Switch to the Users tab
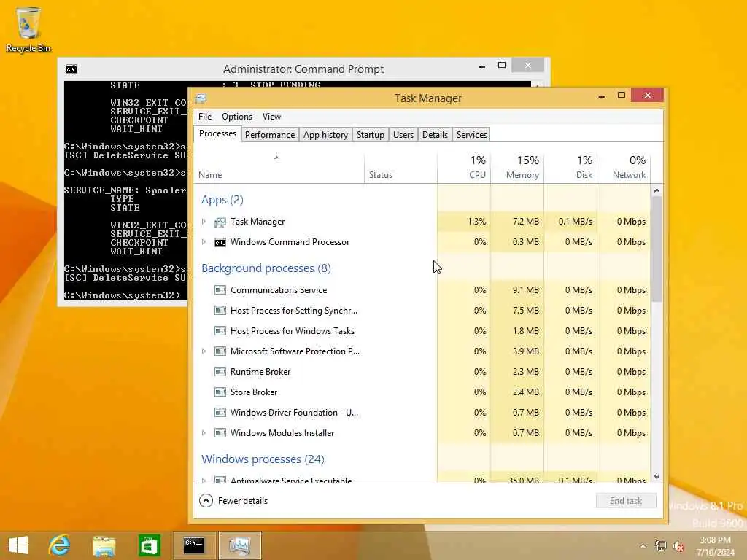 (x=403, y=135)
